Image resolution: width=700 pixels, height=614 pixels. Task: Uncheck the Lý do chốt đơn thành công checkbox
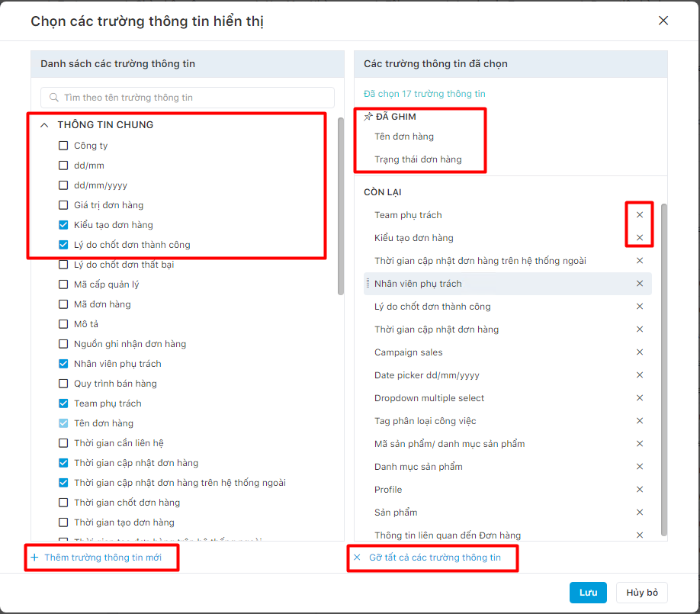coord(63,245)
